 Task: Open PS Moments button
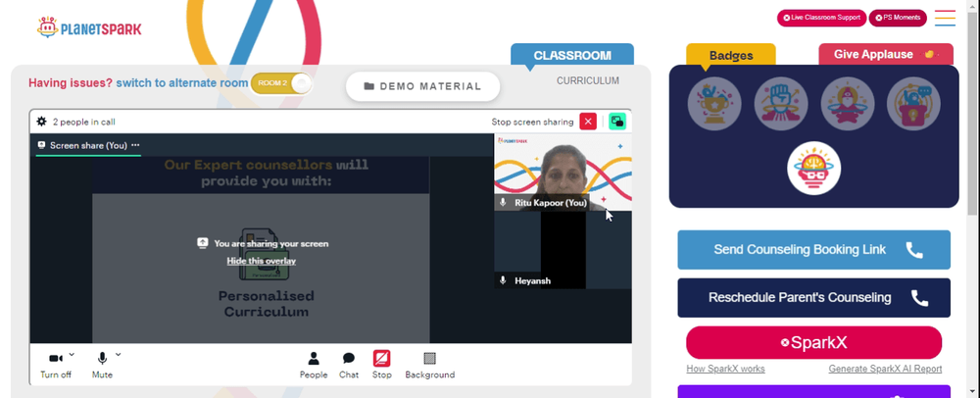[x=898, y=18]
